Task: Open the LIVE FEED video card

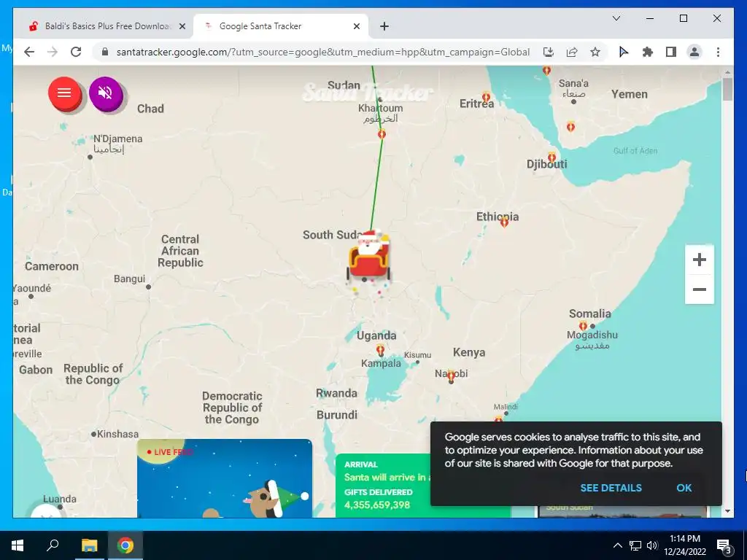Action: point(225,478)
